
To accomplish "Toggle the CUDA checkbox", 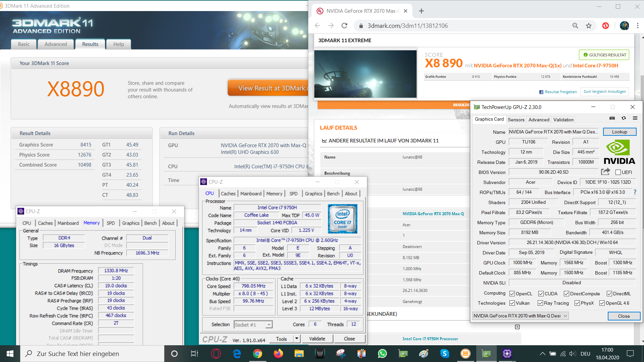I will [541, 294].
